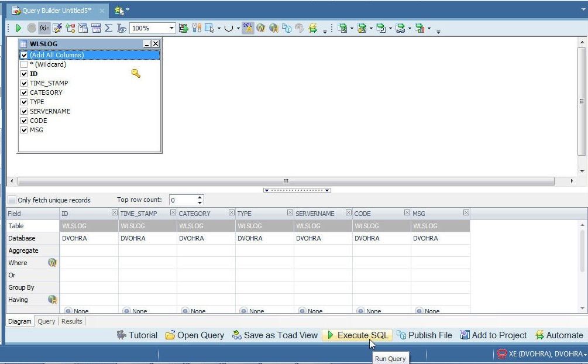Screen dimensions: 588x364
Task: Uncheck the * (Wildcard) column option
Action: (25, 64)
